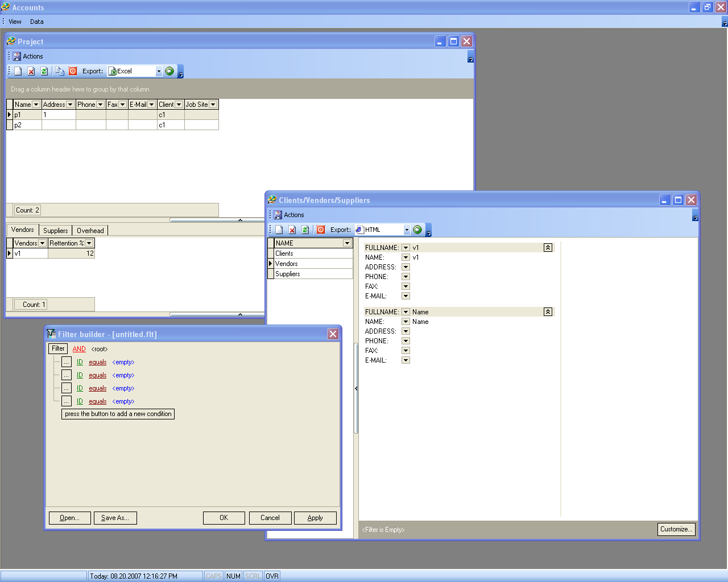Image resolution: width=728 pixels, height=582 pixels.
Task: Click Accounts application icon in title bar
Action: (6, 7)
